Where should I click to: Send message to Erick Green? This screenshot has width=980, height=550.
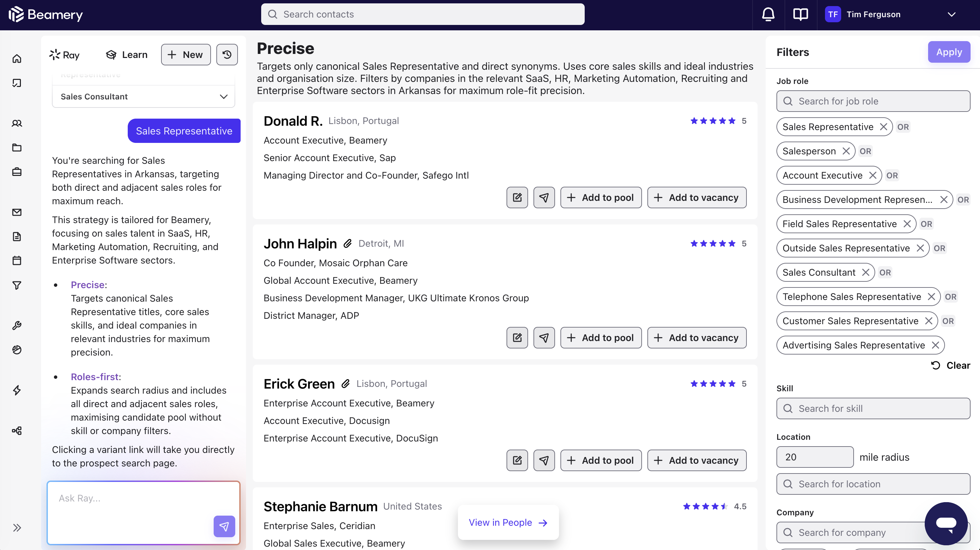coord(544,460)
